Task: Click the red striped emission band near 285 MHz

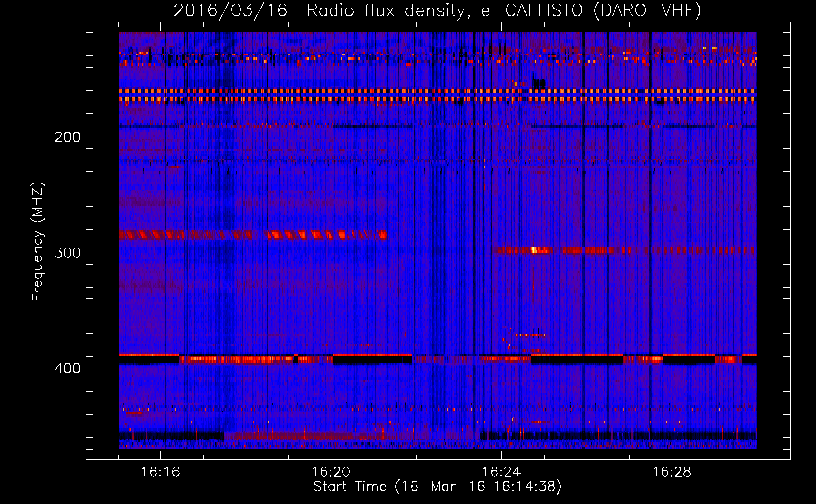Action: point(253,234)
